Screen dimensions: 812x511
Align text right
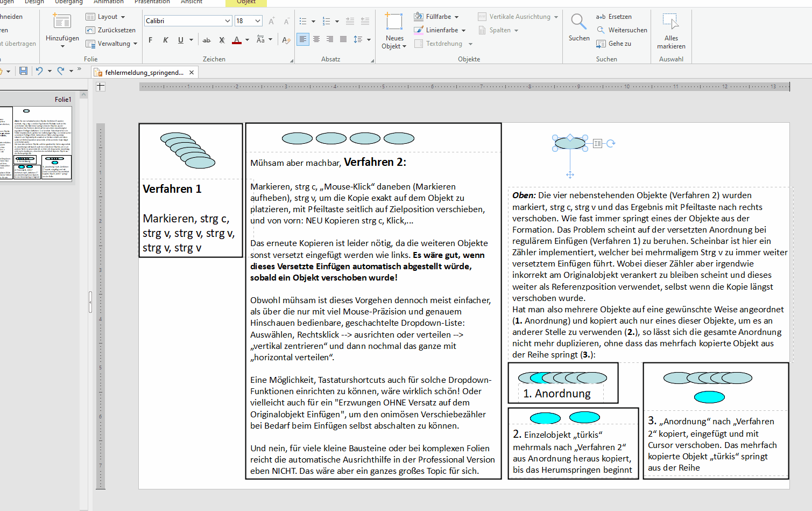click(330, 39)
